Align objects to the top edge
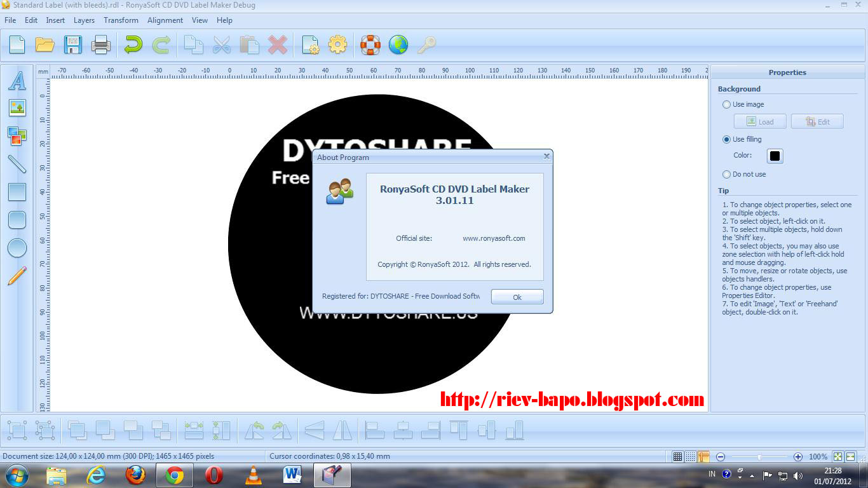Screen dimensions: 868x488 tap(459, 430)
